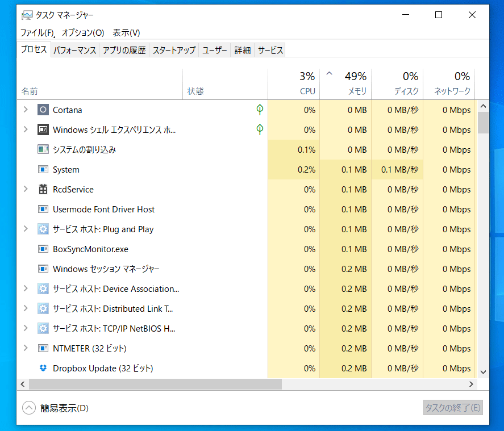Click the 簡易表示(D) link text
The height and width of the screenshot is (431, 504).
[64, 408]
